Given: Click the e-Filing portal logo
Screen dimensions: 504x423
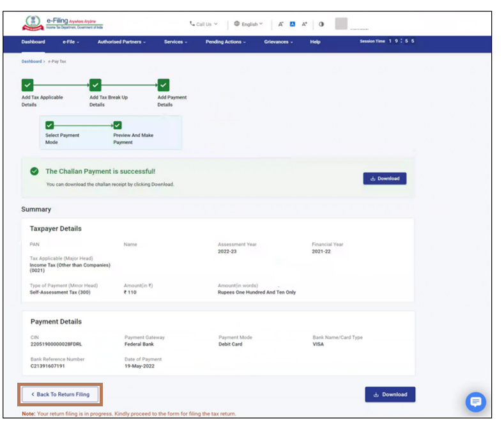Looking at the screenshot, I should (63, 24).
